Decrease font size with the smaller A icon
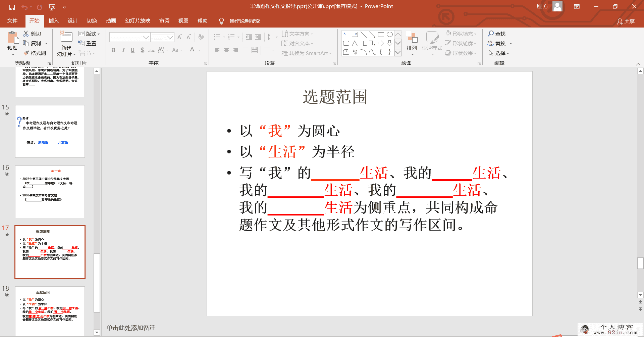The image size is (644, 337). [x=189, y=37]
